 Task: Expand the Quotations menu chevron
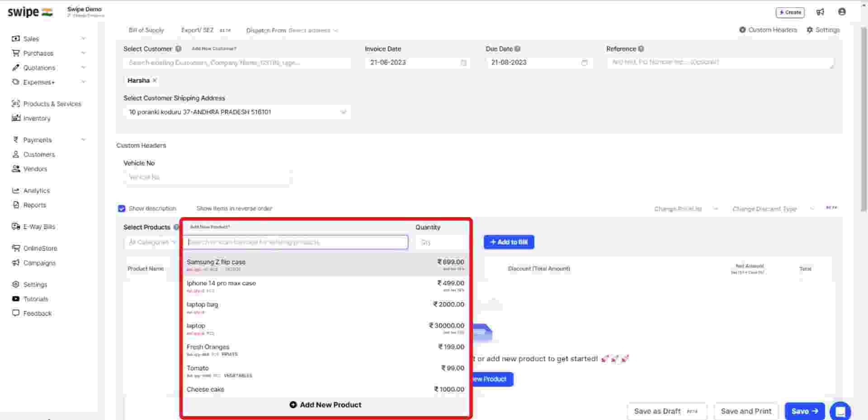83,68
